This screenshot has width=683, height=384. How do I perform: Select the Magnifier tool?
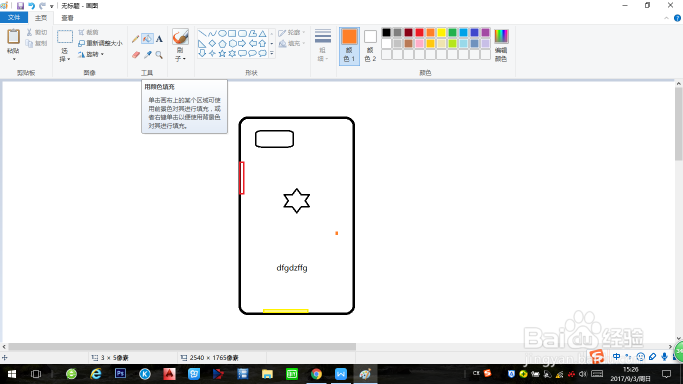[159, 55]
